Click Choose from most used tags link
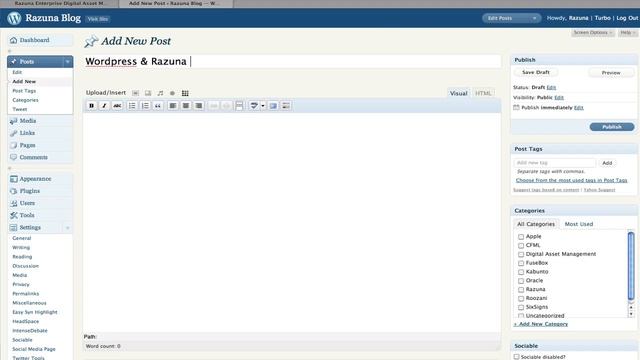Screen dimensions: 640x360 pyautogui.click(x=571, y=180)
